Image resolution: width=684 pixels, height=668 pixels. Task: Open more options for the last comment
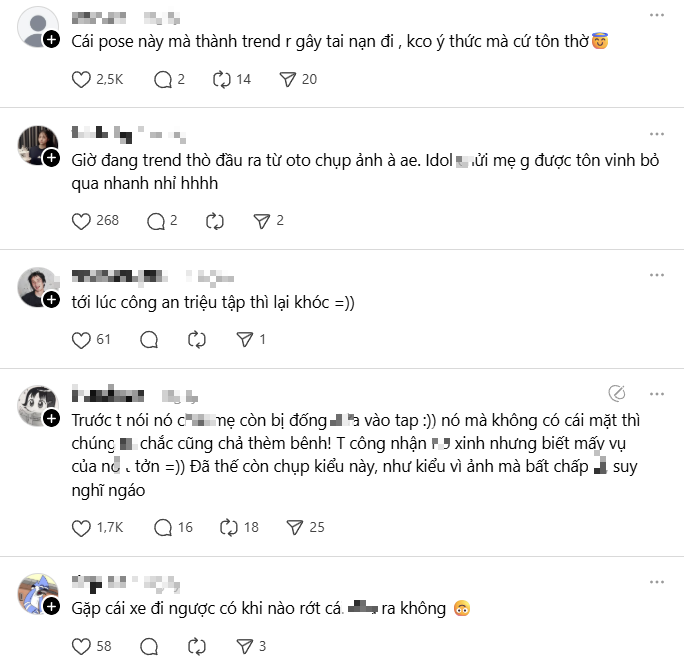656,581
